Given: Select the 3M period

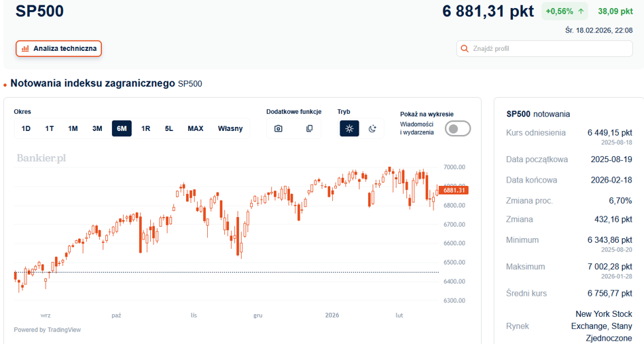Looking at the screenshot, I should pyautogui.click(x=97, y=129).
